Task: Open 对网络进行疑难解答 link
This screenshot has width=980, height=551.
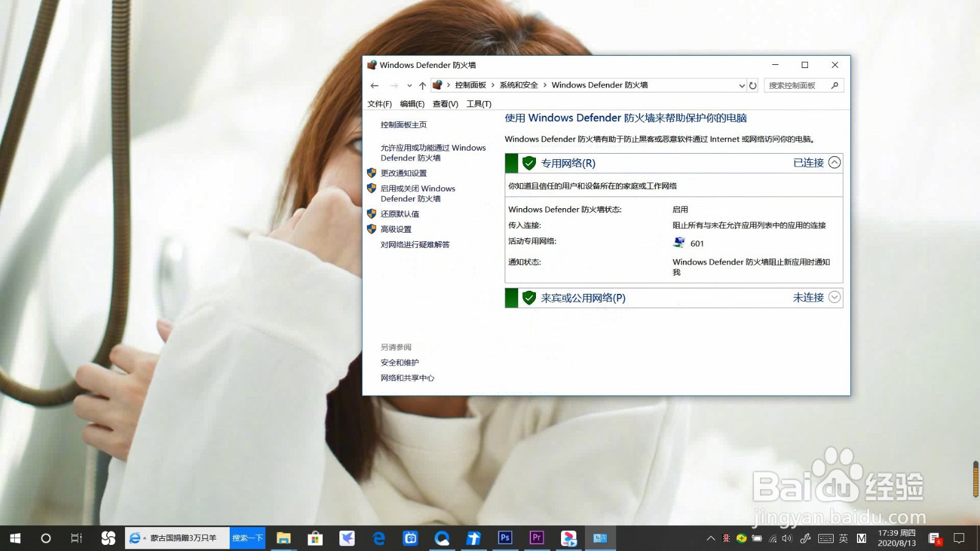Action: pyautogui.click(x=415, y=245)
